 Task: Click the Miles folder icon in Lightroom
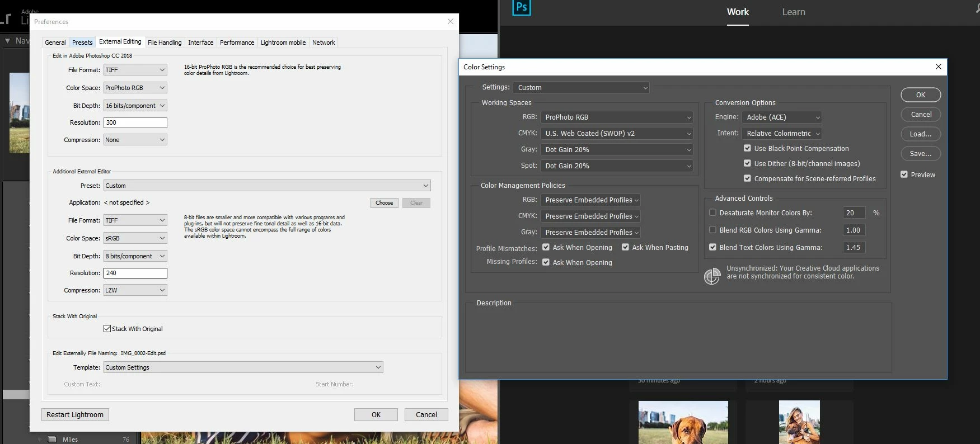(52, 440)
